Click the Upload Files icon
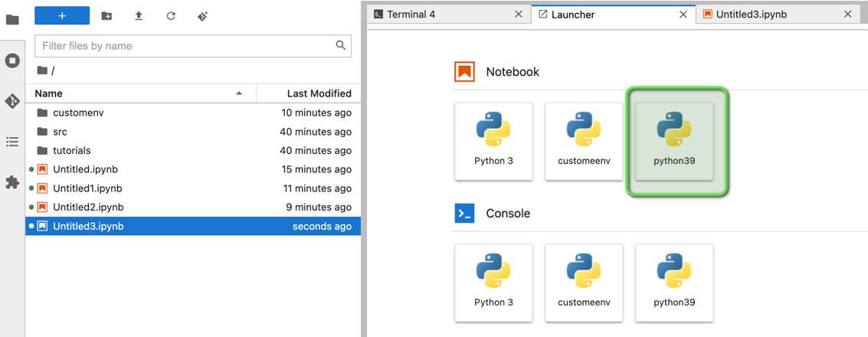Image resolution: width=868 pixels, height=337 pixels. [139, 15]
